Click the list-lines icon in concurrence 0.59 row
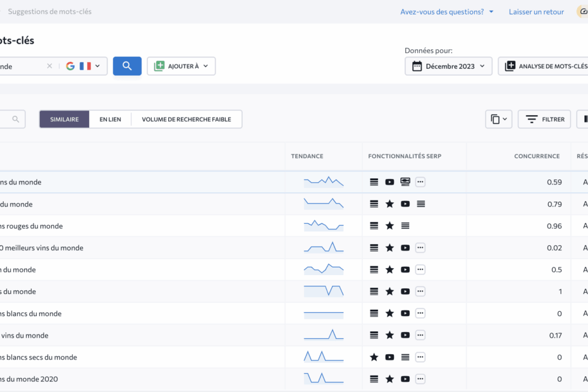Viewport: 588px width, 392px height. 374,182
